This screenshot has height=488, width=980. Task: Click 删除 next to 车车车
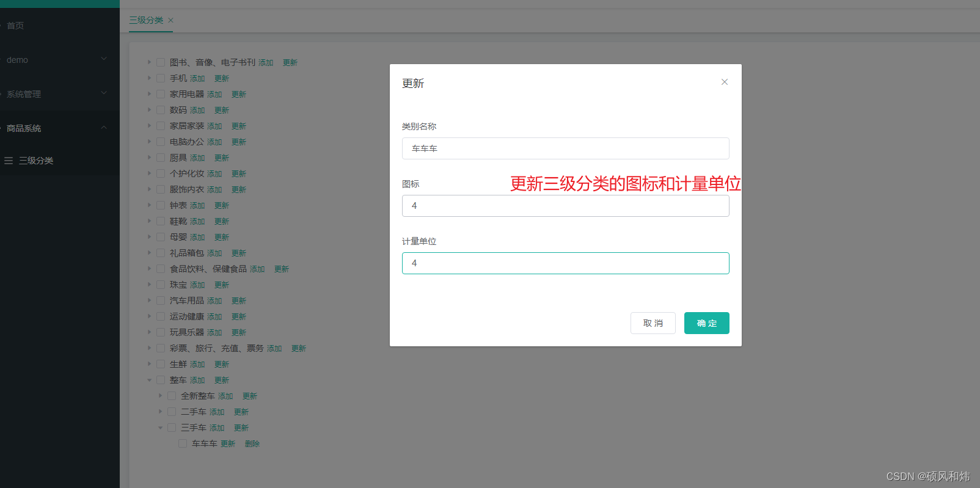point(252,444)
